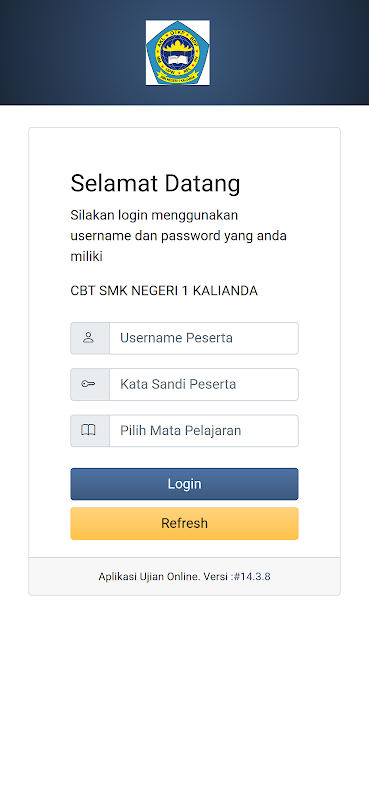The image size is (369, 800).
Task: Click CBT SMK NEGERI 1 KALIANDA text
Action: [x=164, y=291]
